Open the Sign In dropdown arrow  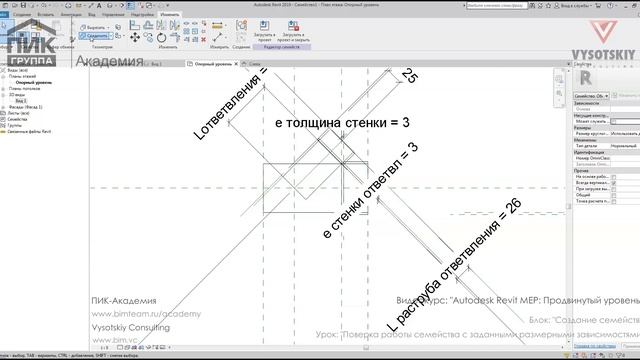[x=591, y=6]
